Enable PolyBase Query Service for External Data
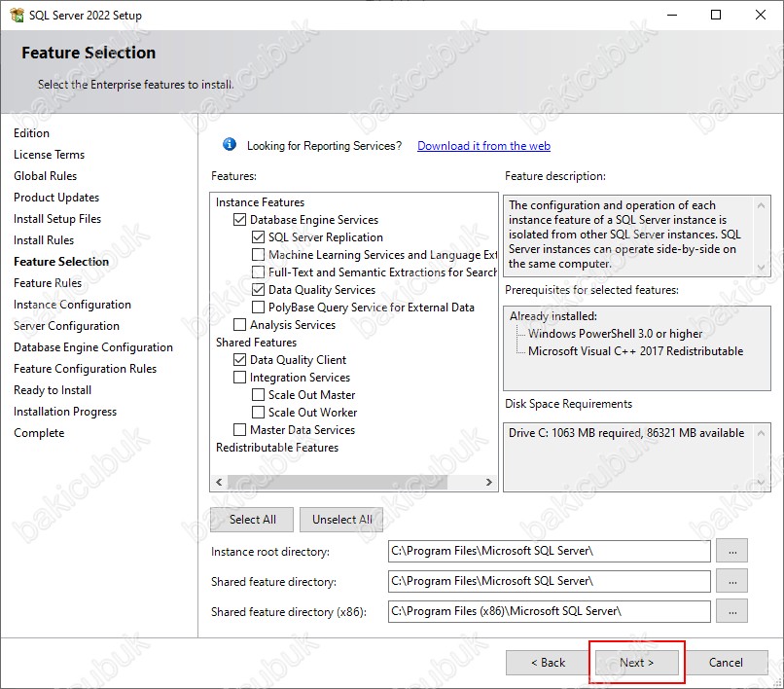Image resolution: width=784 pixels, height=689 pixels. point(258,308)
